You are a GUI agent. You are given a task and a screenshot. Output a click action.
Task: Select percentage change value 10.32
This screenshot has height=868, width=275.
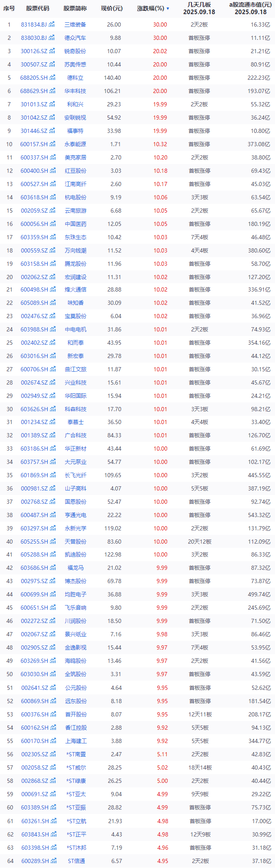point(160,144)
